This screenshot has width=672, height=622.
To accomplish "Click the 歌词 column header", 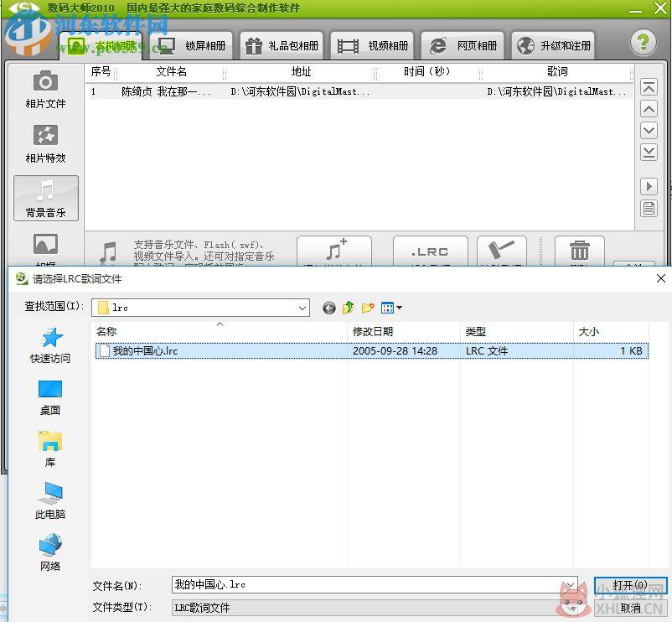I will 557,71.
